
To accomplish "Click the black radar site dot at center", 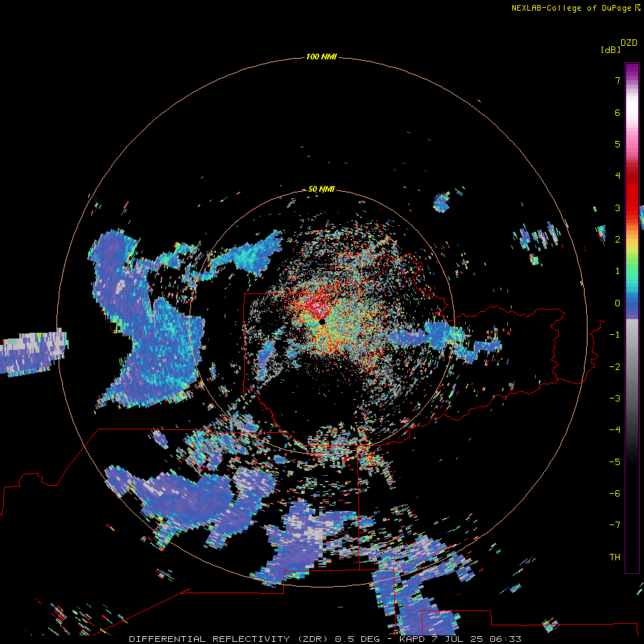I will [322, 321].
